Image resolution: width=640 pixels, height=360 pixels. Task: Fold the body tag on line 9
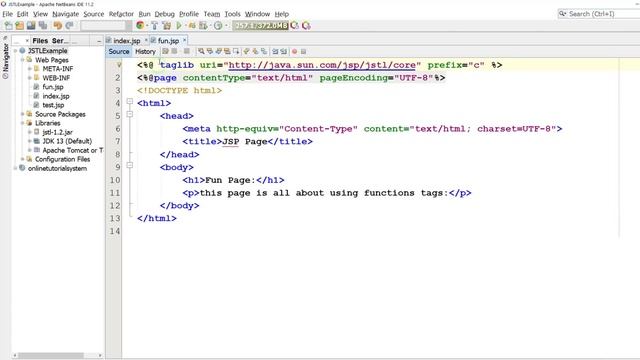pyautogui.click(x=129, y=165)
